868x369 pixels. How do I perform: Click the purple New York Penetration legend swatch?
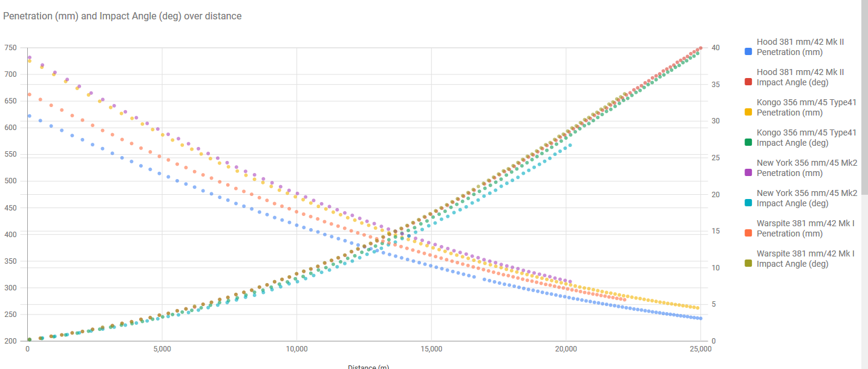tap(748, 173)
